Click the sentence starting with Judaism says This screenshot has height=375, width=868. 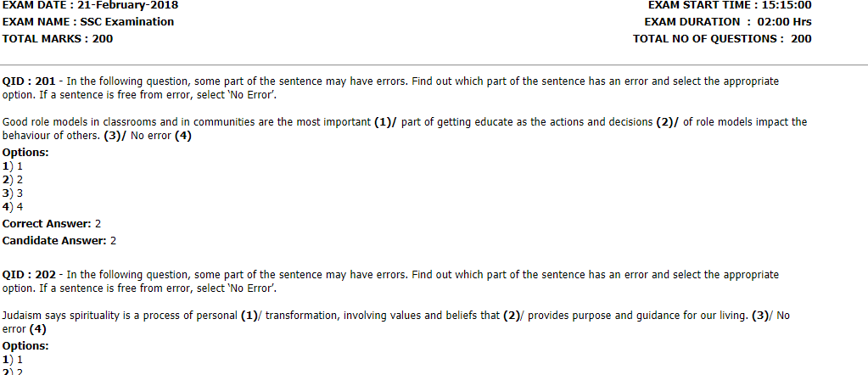click(x=396, y=322)
